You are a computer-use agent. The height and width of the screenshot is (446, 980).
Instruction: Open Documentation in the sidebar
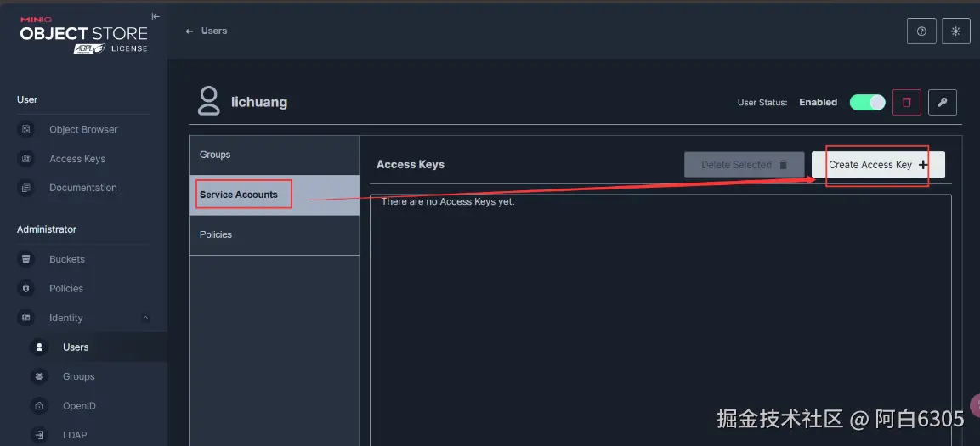pyautogui.click(x=84, y=188)
